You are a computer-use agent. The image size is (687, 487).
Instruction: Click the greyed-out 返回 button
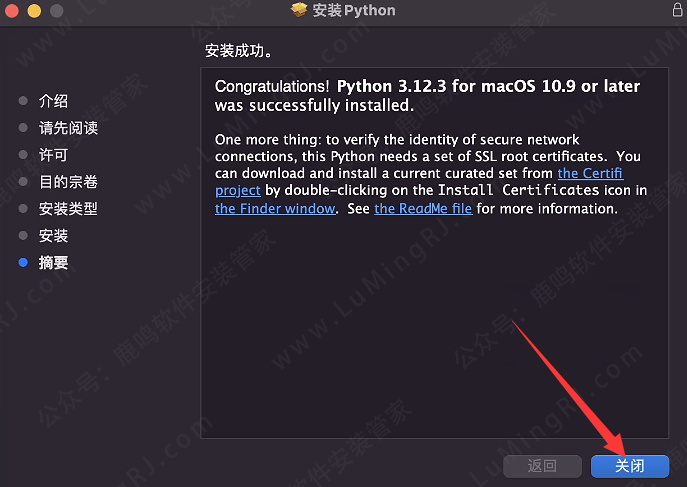pos(542,466)
